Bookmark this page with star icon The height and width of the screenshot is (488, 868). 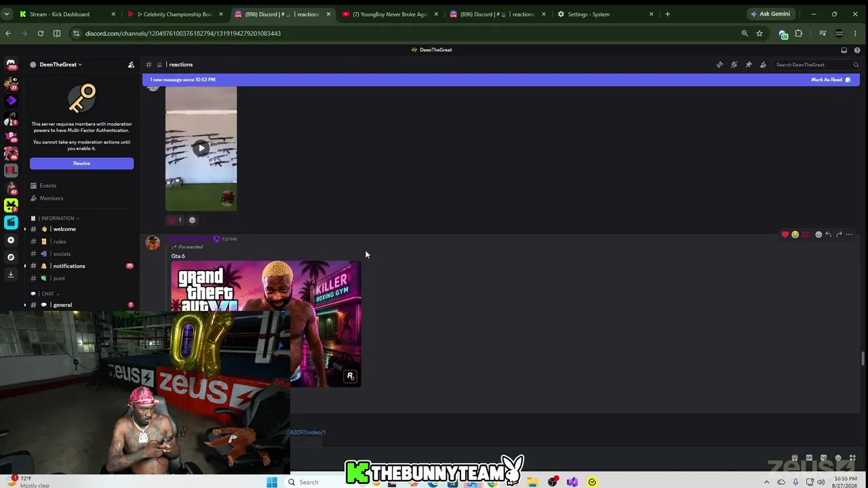759,33
